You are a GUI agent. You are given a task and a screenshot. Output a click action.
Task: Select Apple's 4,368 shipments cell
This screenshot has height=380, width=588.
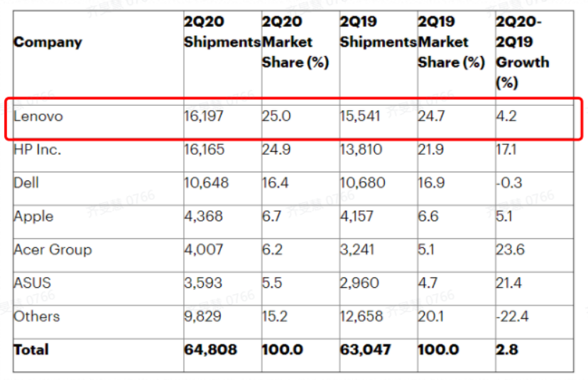[204, 216]
